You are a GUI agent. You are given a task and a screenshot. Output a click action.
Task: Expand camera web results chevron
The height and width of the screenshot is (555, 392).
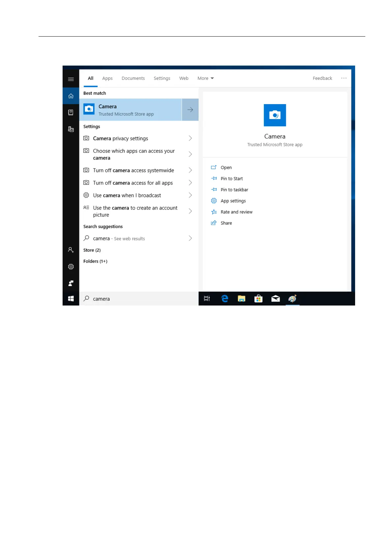(x=190, y=238)
